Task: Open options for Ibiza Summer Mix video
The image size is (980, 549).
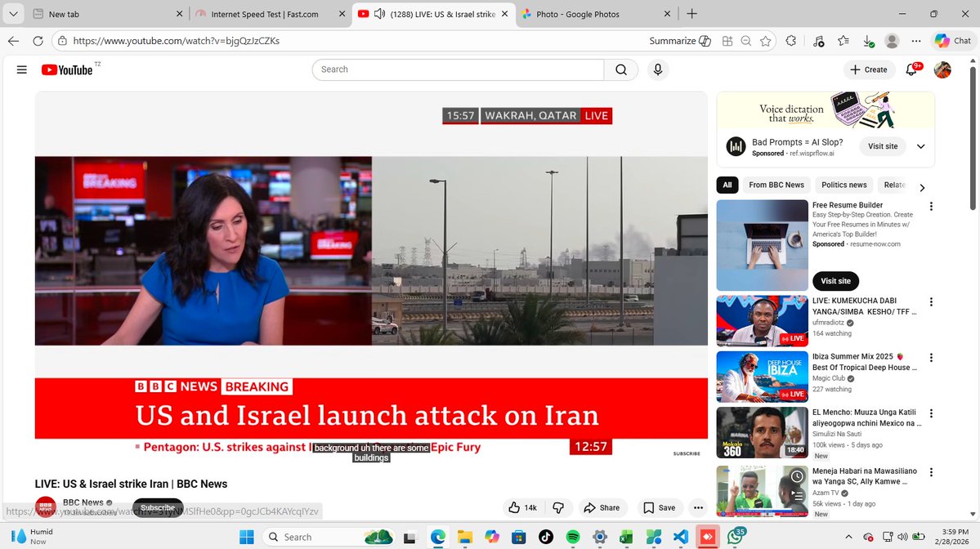Action: coord(931,358)
